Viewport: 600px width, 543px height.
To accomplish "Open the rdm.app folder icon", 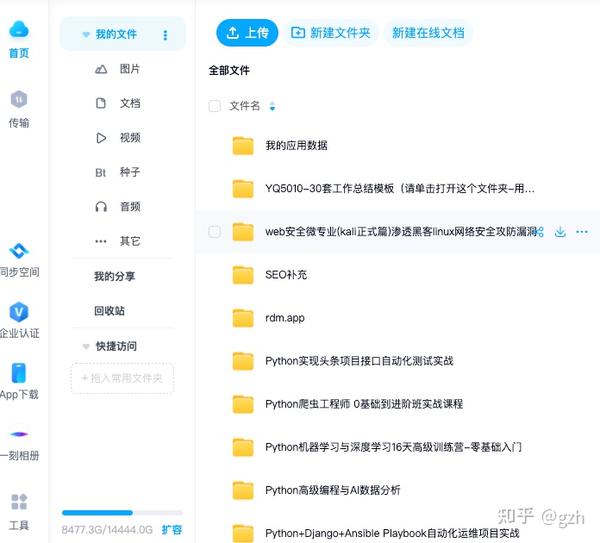I will pos(243,318).
